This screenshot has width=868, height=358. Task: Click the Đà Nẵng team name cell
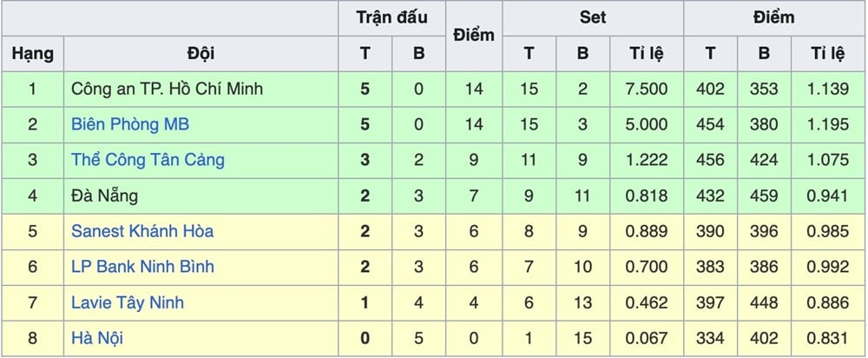[104, 196]
